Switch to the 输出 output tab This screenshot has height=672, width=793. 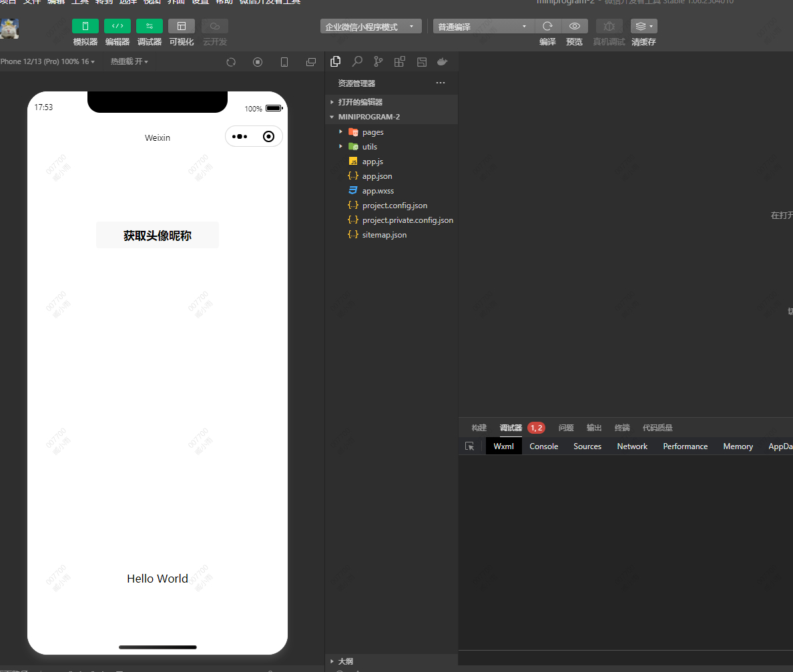click(593, 428)
